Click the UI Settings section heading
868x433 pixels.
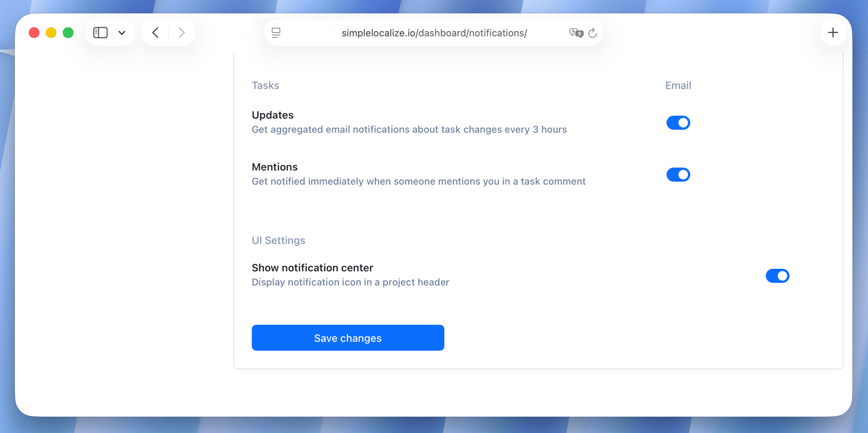pyautogui.click(x=278, y=240)
